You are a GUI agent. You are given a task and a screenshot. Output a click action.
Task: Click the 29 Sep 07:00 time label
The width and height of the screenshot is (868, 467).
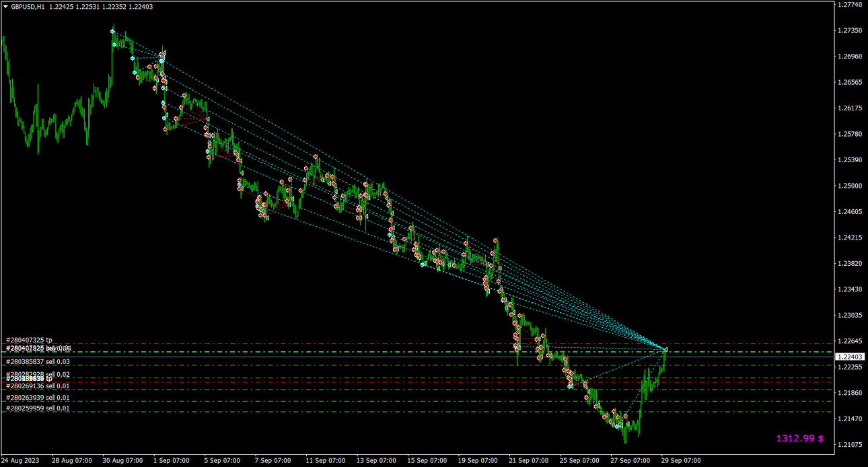tap(680, 461)
